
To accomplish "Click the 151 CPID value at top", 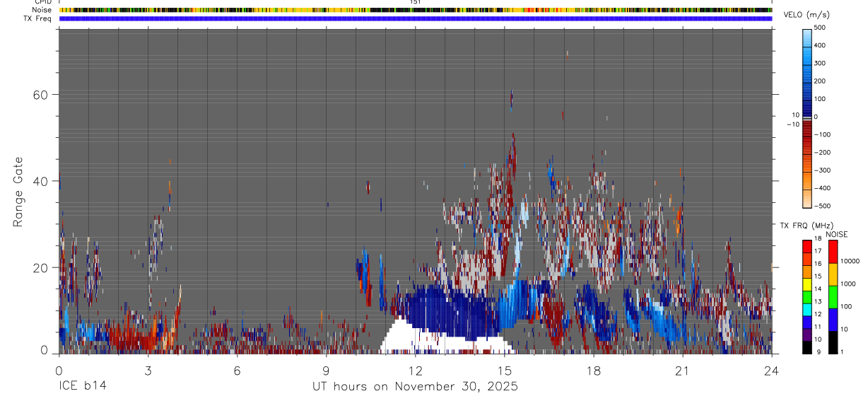I will [416, 2].
